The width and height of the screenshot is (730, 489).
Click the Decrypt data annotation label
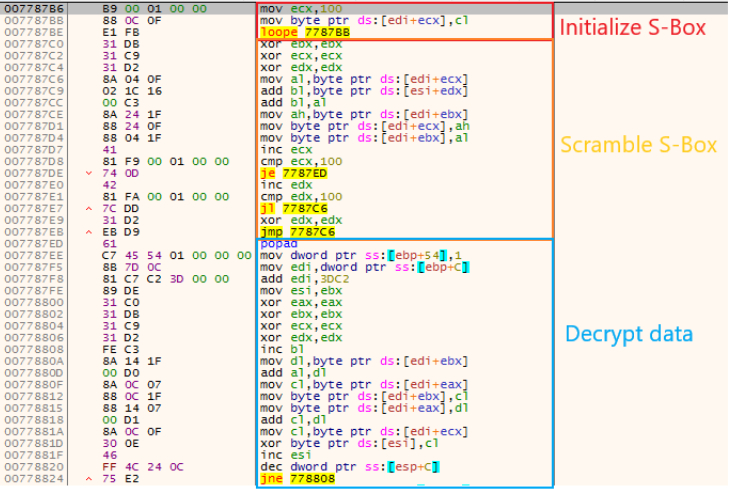tap(628, 334)
